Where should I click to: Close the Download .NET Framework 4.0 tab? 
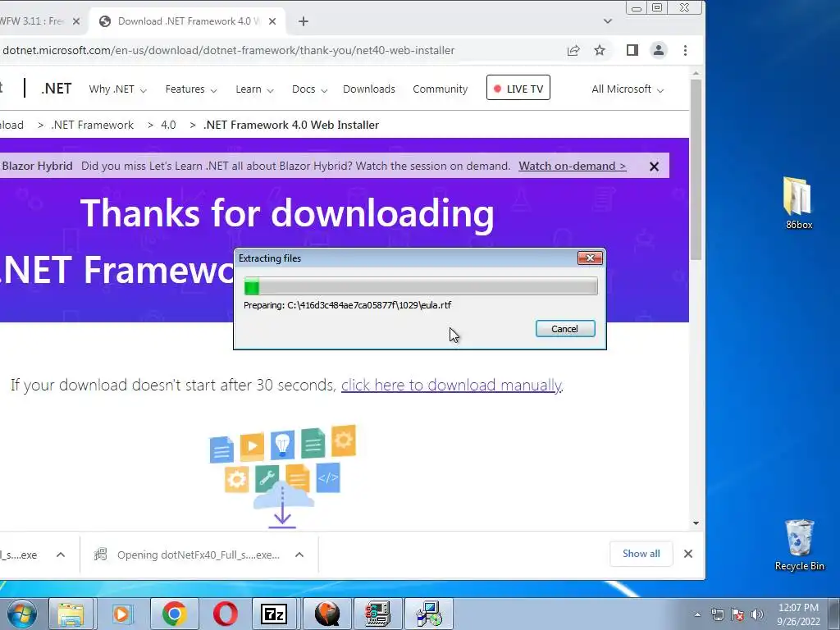[x=272, y=21]
